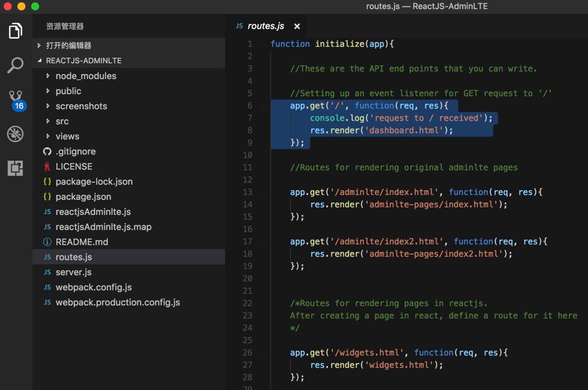Expand the src folder
Viewport: 588px width, 390px height.
pos(62,122)
